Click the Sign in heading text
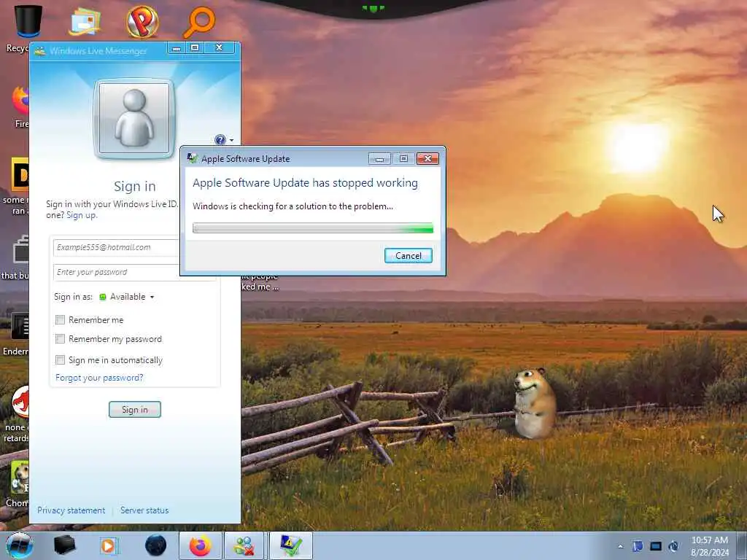 [135, 186]
